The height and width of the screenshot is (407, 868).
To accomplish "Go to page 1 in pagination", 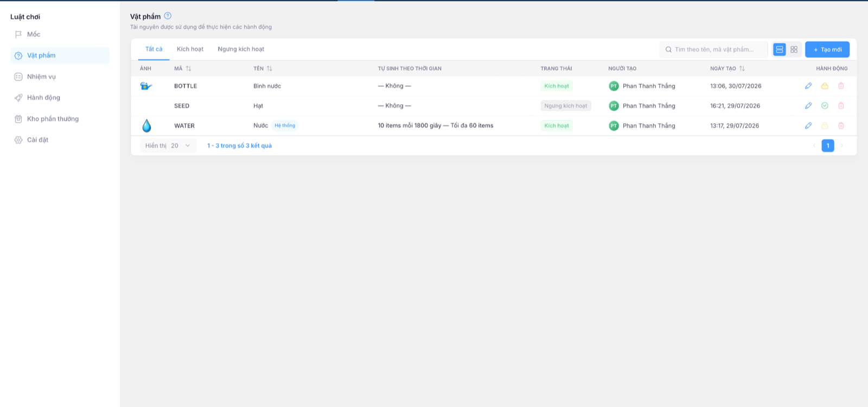I will [828, 145].
